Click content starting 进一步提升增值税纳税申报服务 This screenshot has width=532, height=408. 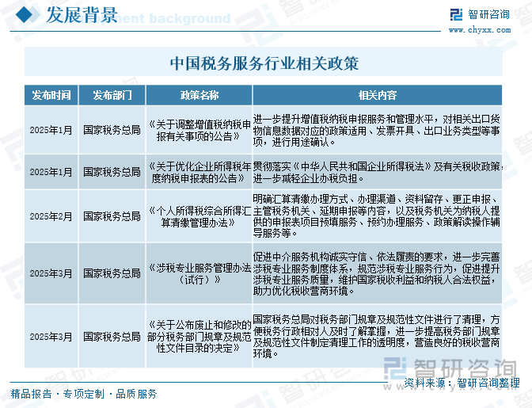(x=377, y=131)
